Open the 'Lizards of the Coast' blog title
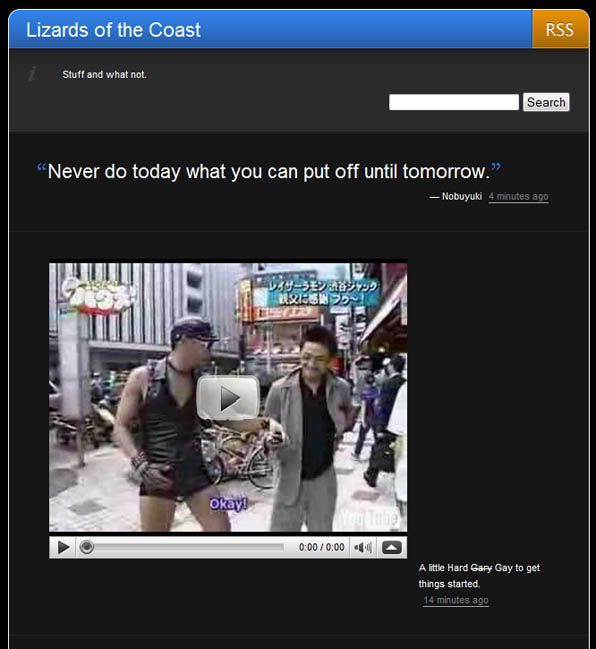 click(x=113, y=30)
